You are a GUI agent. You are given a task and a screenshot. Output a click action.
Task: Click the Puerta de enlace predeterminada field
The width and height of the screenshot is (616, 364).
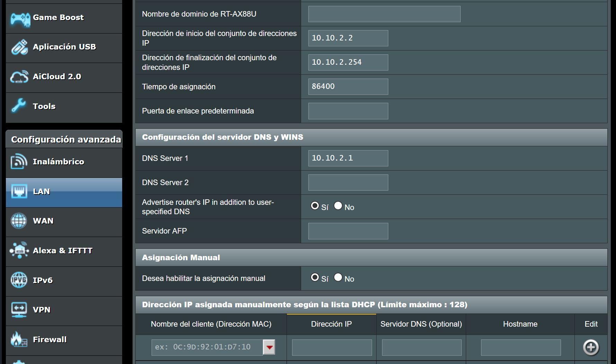pos(348,111)
